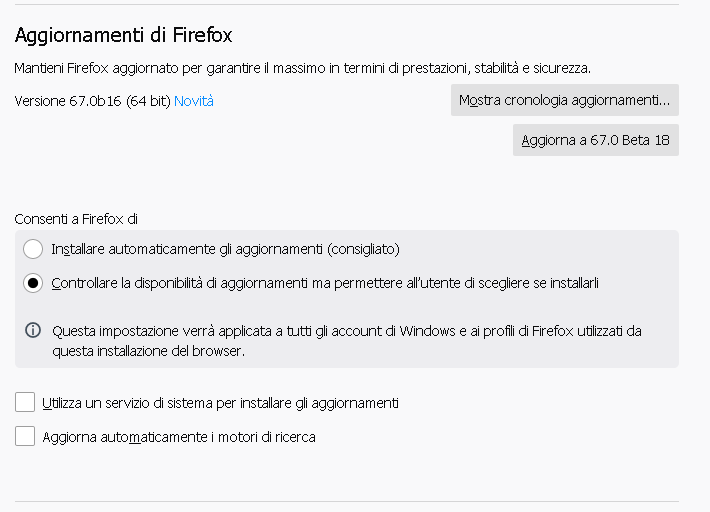Click the Versione 67.0b16 (64 bit) text
710x512 pixels.
click(x=92, y=101)
